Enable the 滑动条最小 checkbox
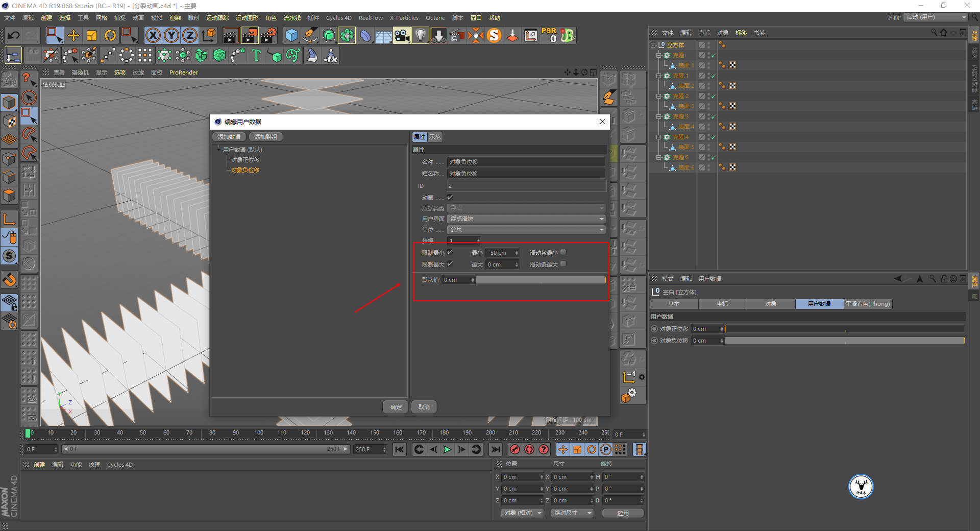This screenshot has width=980, height=531. point(563,252)
